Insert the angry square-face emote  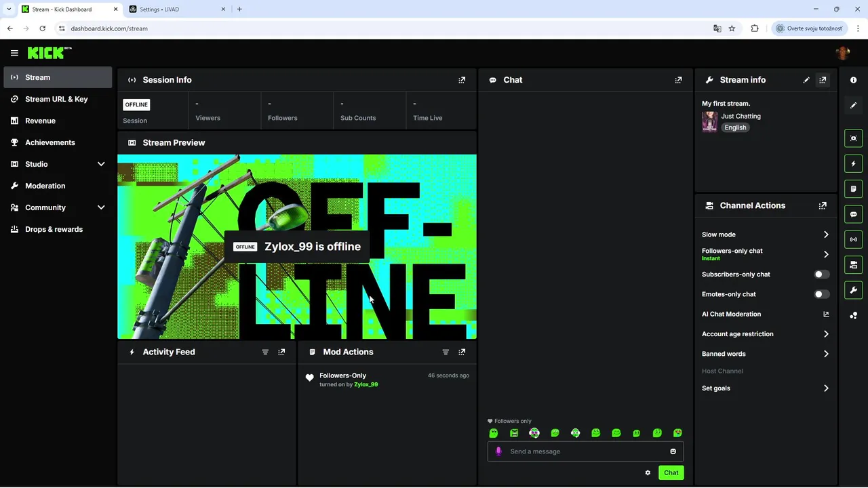[514, 433]
